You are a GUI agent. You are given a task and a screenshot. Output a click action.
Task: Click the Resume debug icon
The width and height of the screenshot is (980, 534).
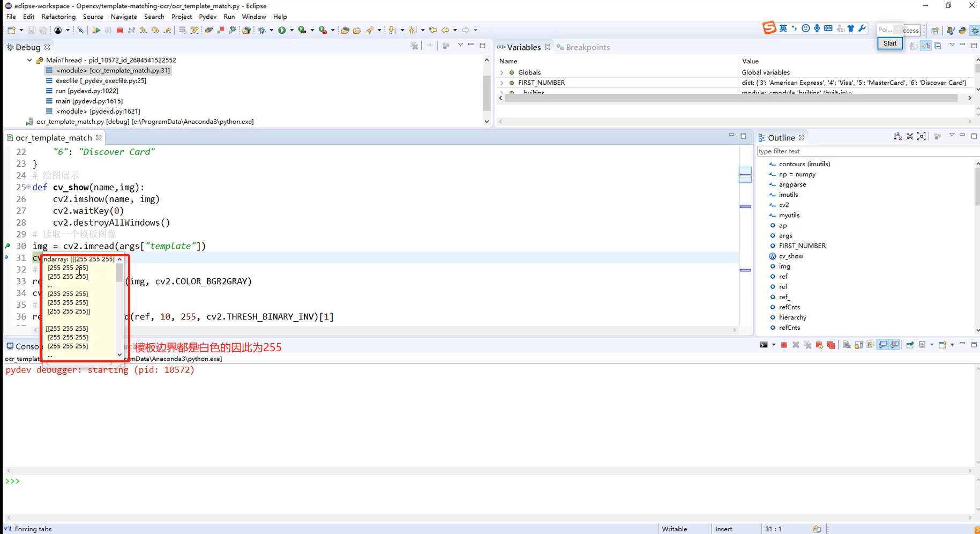coord(96,31)
